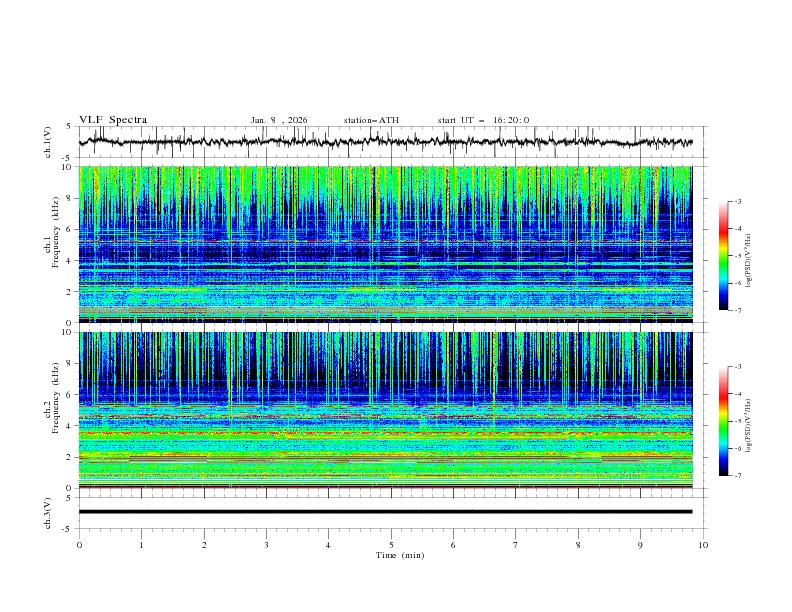The height and width of the screenshot is (612, 792).
Task: Click the "VLF Spectra" title text
Action: pos(113,120)
